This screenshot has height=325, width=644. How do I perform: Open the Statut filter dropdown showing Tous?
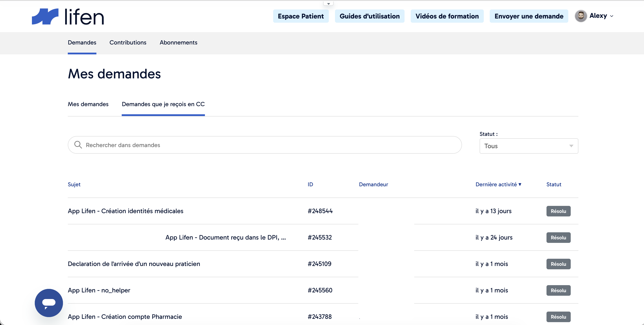(528, 146)
